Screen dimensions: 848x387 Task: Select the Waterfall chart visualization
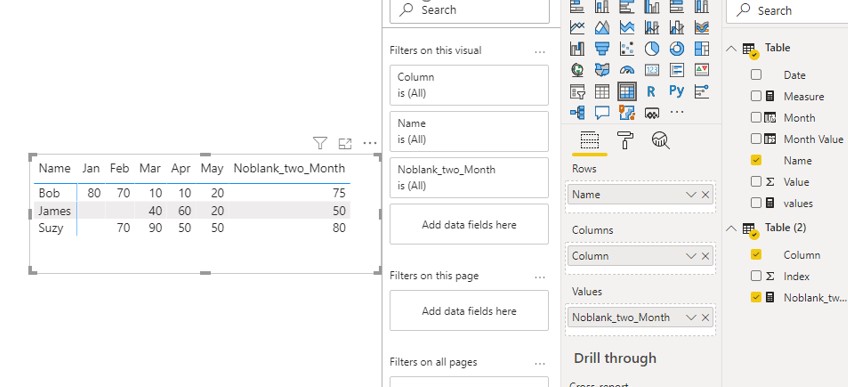coord(577,49)
